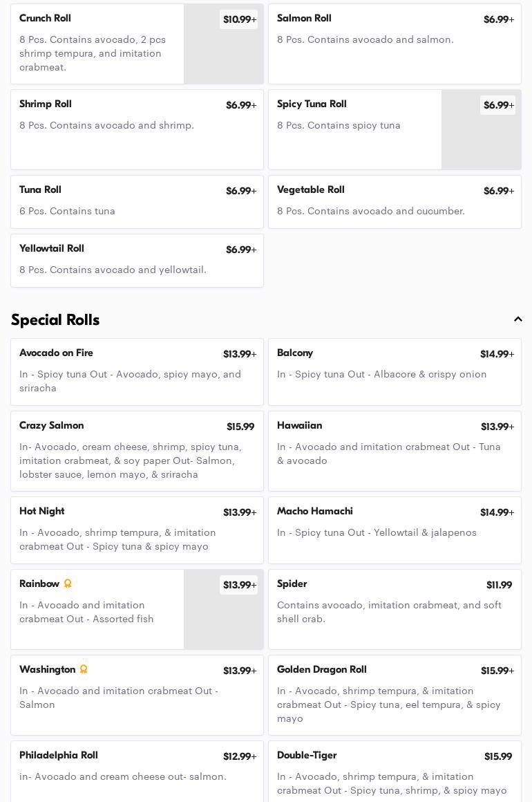Click the Rainbow roll popular badge icon

coord(68,584)
